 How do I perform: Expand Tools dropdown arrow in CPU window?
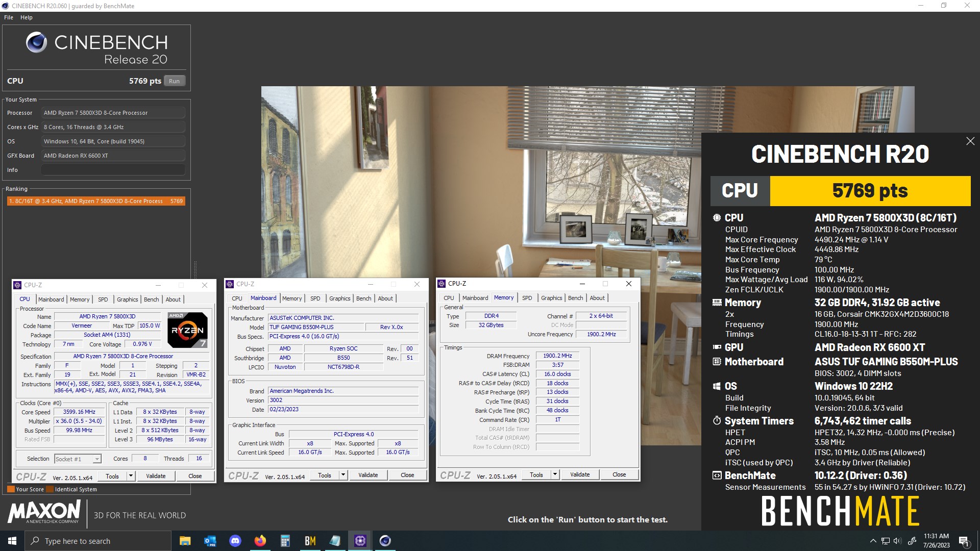(x=131, y=476)
